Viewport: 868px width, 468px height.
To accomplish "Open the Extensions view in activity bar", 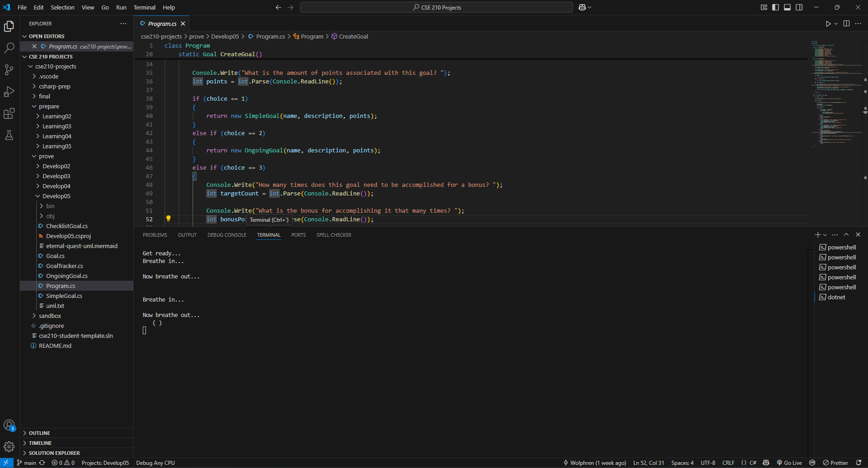I will [x=9, y=113].
